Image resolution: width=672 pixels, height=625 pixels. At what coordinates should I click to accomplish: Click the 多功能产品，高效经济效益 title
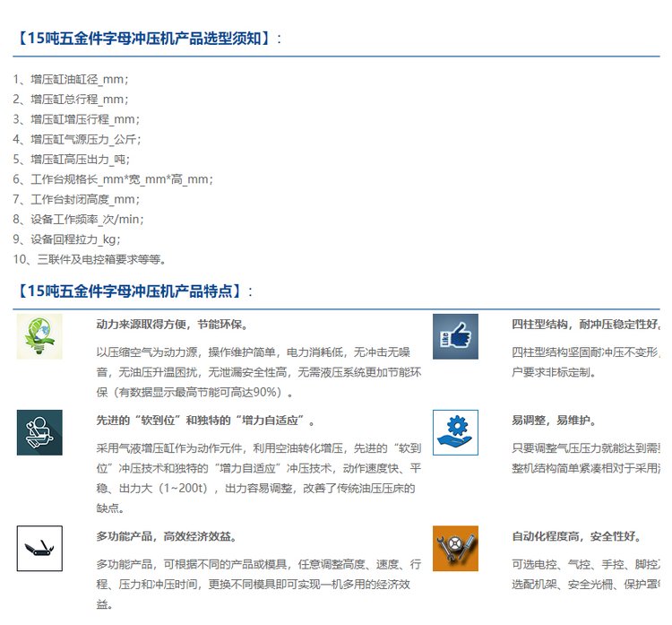166,537
